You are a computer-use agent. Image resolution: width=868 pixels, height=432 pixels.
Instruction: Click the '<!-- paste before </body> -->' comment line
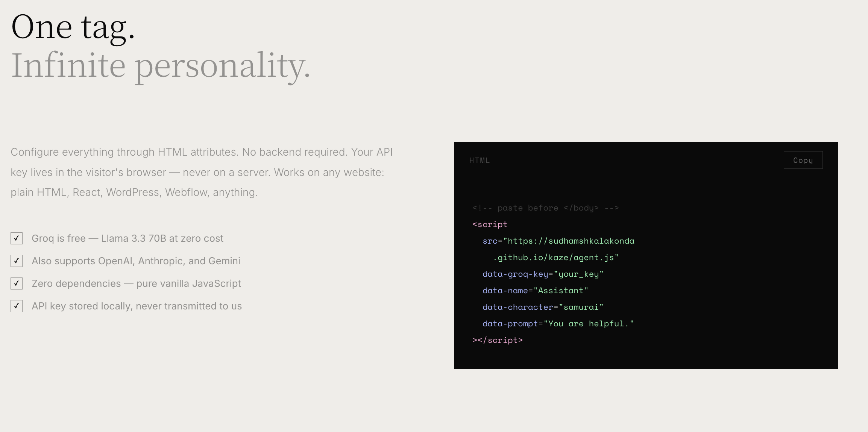tap(546, 208)
